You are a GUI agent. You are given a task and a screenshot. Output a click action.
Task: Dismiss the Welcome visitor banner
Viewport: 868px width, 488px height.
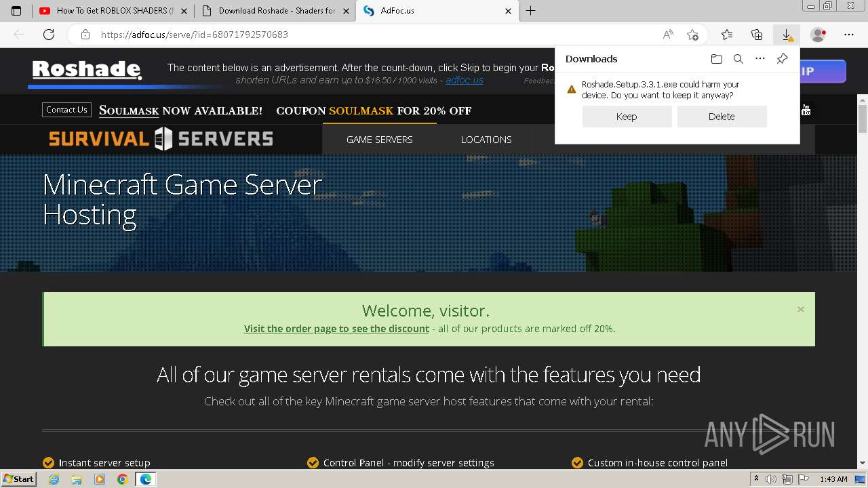[801, 309]
